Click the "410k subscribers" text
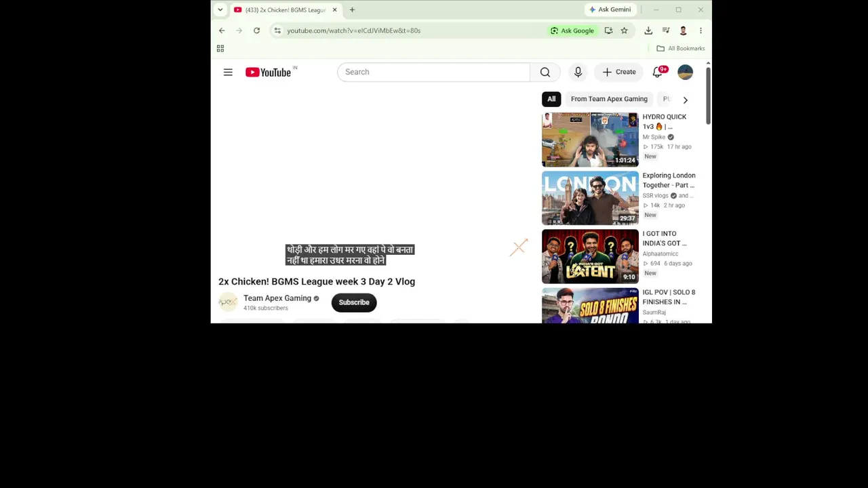Viewport: 868px width, 488px height. (266, 308)
